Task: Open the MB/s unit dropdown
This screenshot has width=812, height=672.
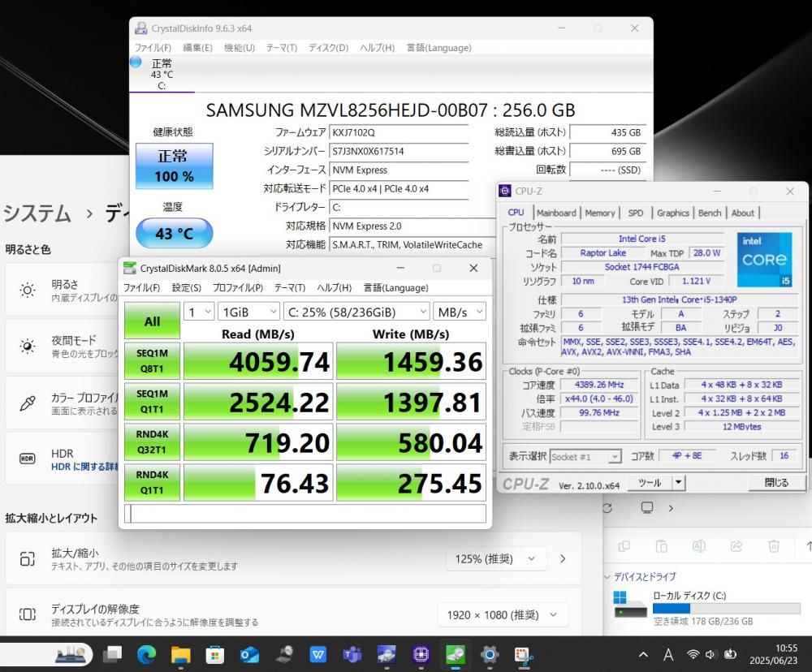Action: coord(460,312)
